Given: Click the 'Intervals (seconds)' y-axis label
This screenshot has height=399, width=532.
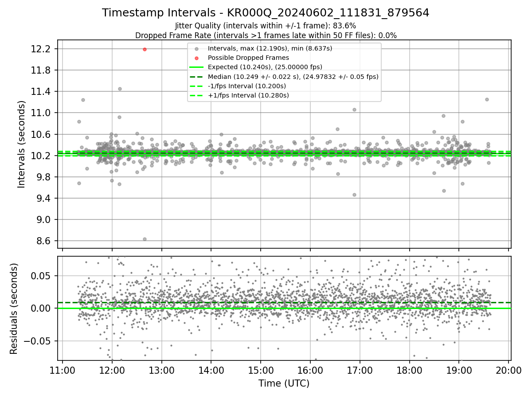Looking at the screenshot, I should point(21,144).
